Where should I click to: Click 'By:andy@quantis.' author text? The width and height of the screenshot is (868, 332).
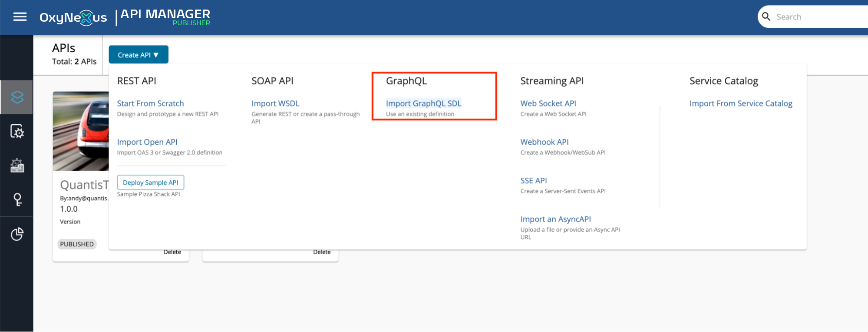pyautogui.click(x=84, y=199)
